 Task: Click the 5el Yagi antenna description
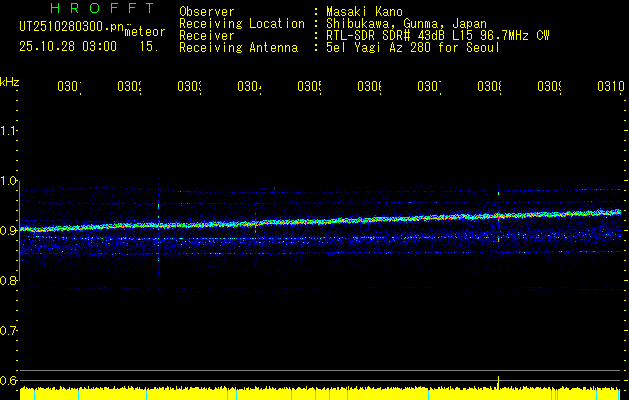(x=412, y=47)
